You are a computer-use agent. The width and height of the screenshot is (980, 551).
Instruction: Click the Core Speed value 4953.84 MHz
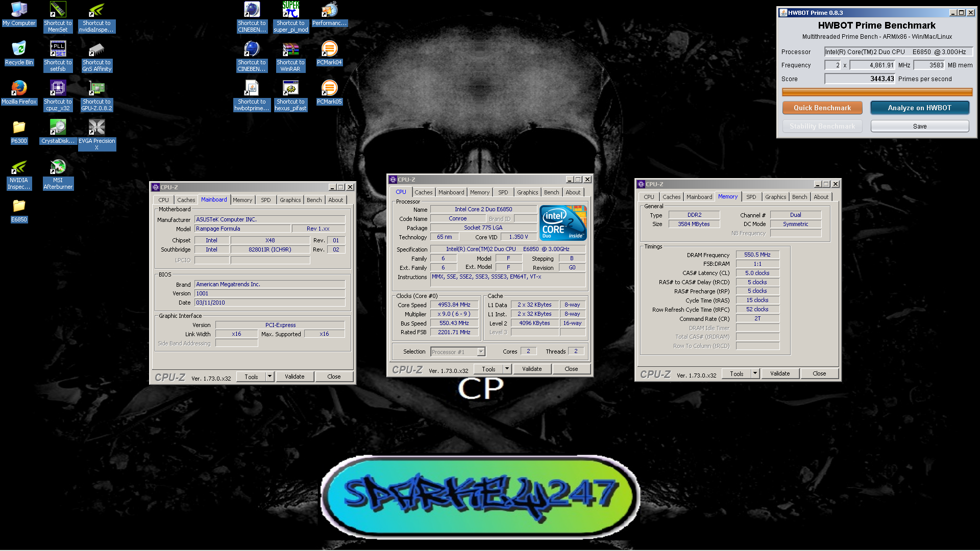point(454,305)
